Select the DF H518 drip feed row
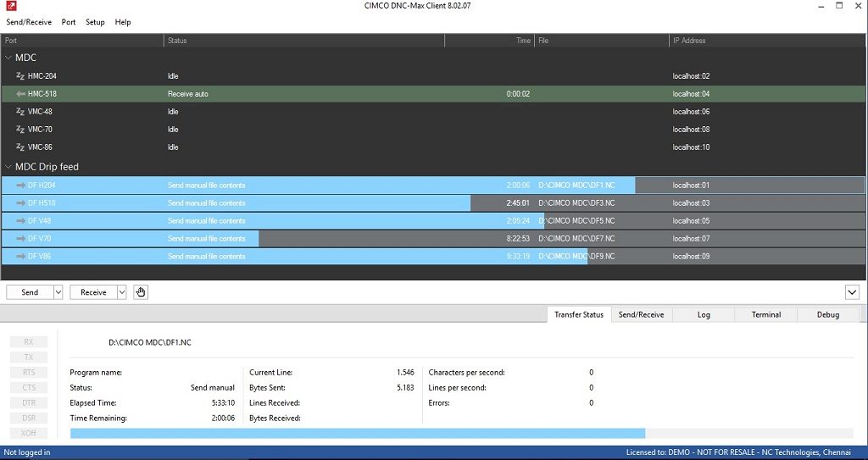 tap(433, 203)
